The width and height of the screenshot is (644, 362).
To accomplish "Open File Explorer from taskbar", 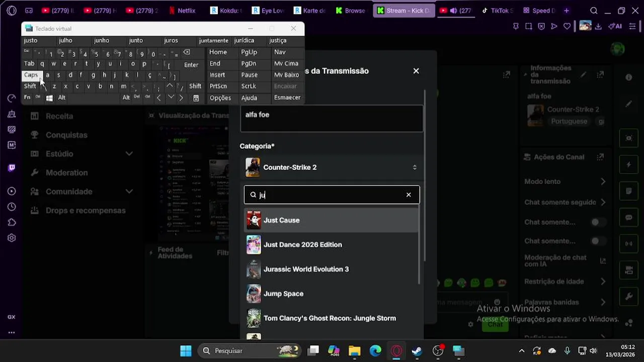I will [355, 350].
